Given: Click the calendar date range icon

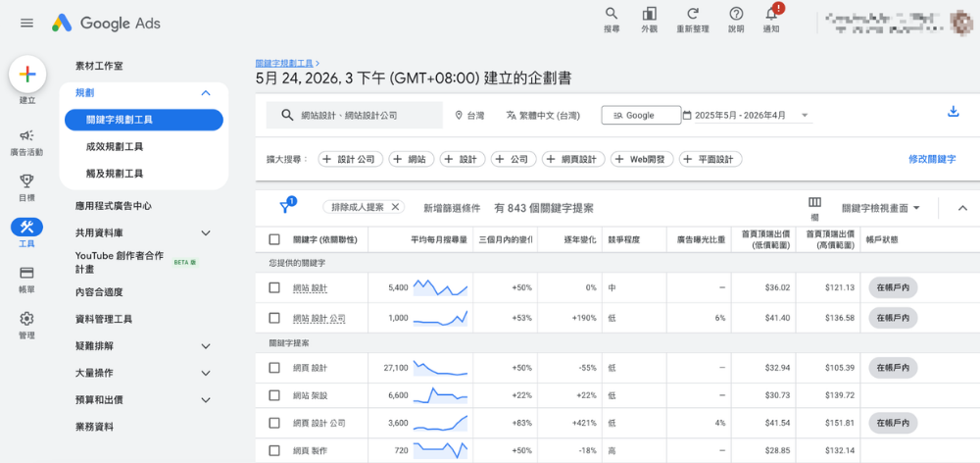Looking at the screenshot, I should tap(688, 116).
